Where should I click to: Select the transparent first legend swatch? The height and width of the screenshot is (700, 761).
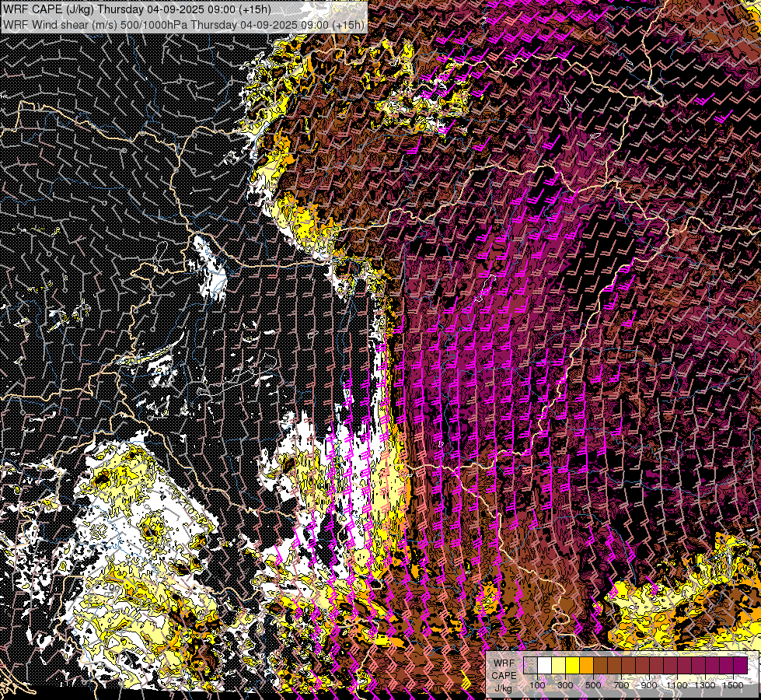click(x=530, y=665)
